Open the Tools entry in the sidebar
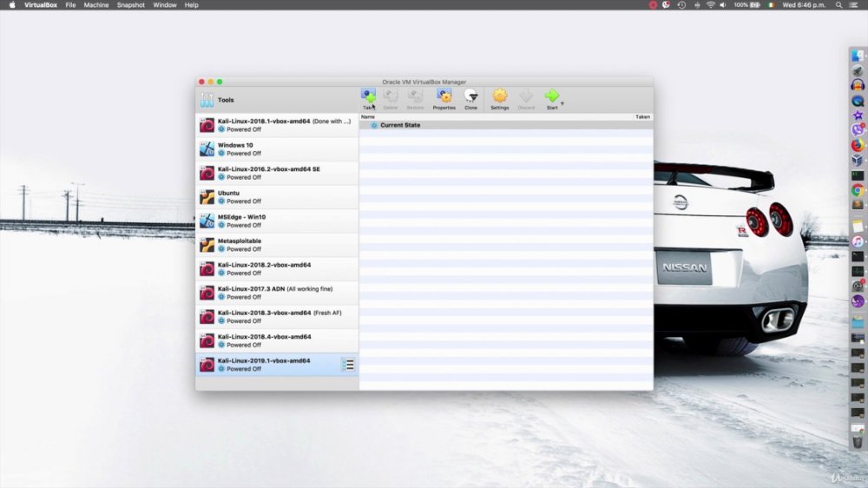The height and width of the screenshot is (488, 868). pos(277,100)
